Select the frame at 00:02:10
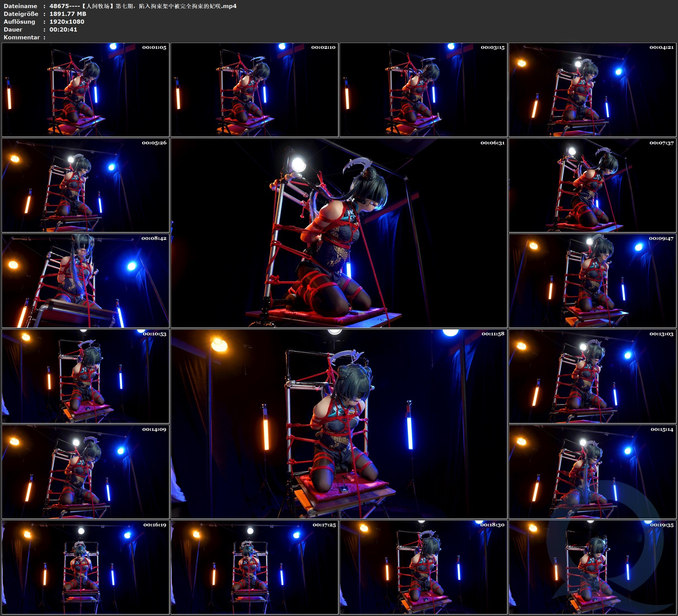Viewport: 678px width, 616px height. tap(254, 90)
